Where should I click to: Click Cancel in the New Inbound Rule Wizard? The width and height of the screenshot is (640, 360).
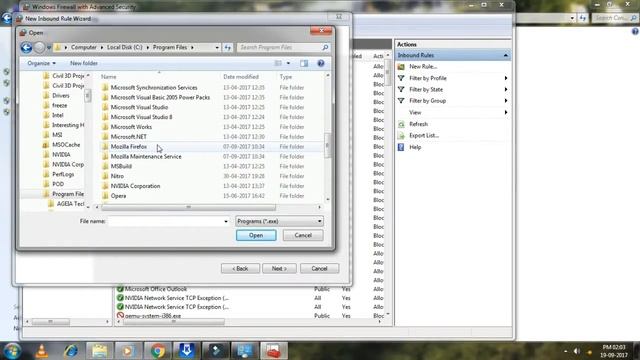click(x=319, y=269)
